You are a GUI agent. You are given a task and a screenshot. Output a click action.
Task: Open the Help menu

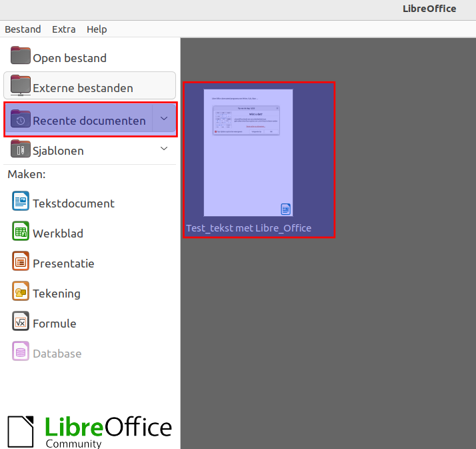[97, 29]
